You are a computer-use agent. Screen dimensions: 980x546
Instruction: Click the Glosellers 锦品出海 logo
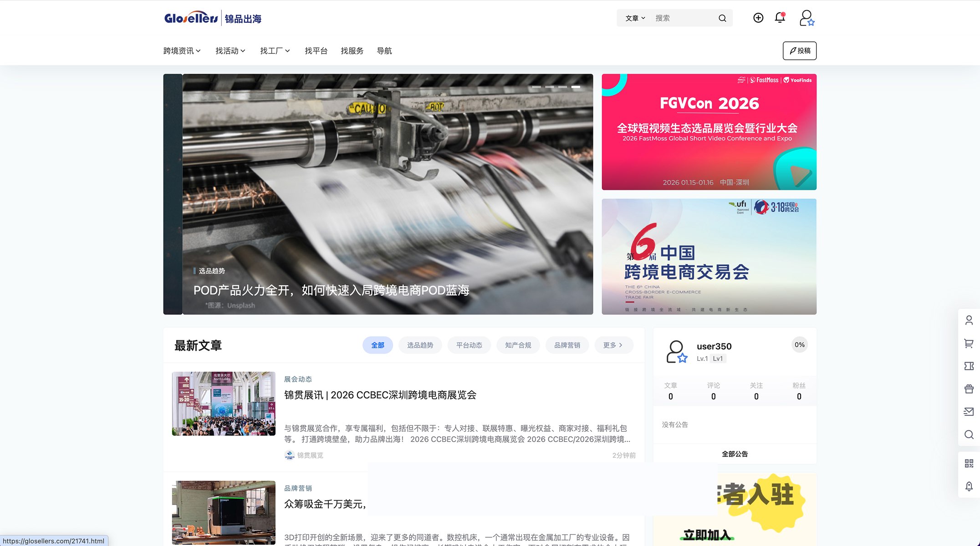coord(213,18)
